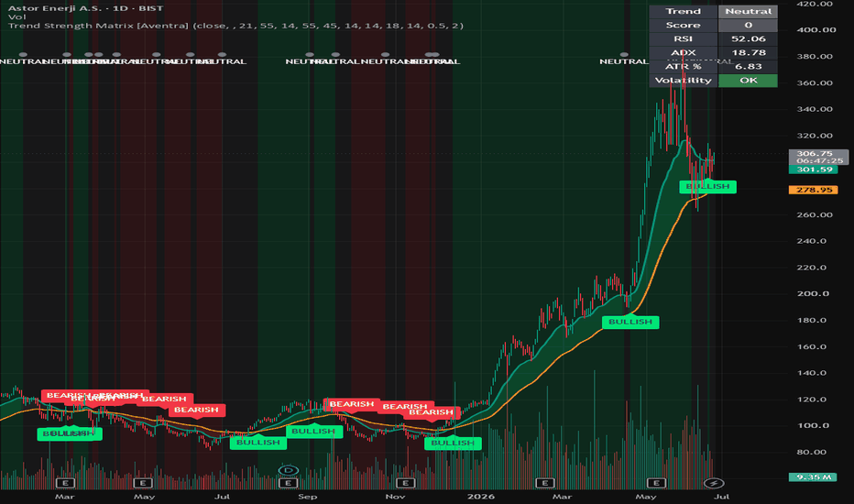Click the RSI label cell

coord(683,38)
